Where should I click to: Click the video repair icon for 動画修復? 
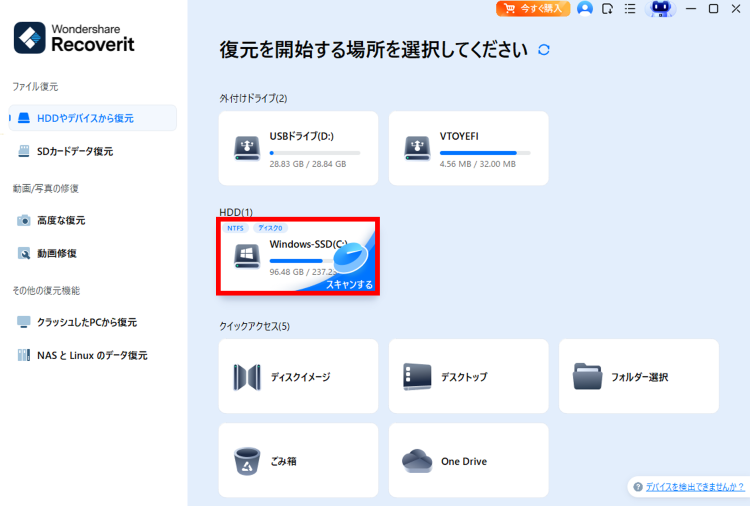[x=24, y=253]
